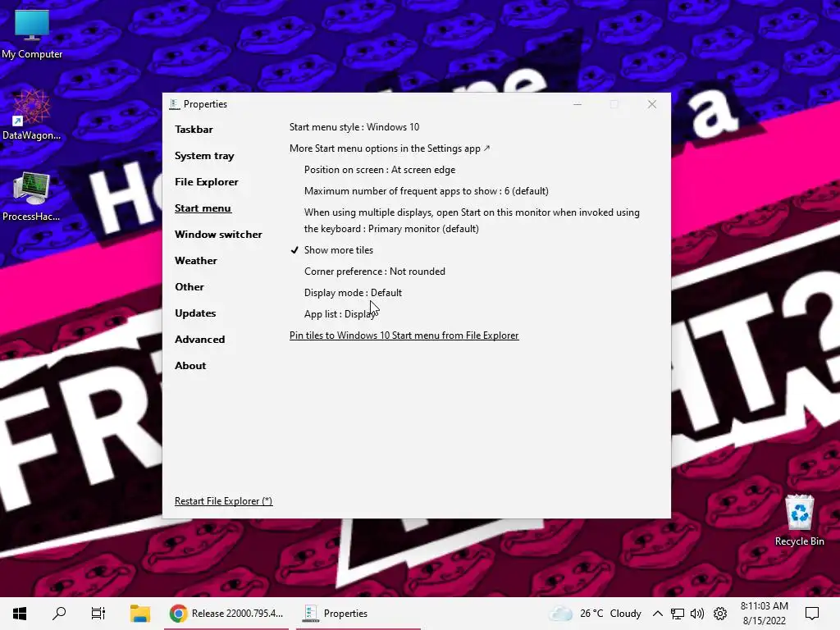Change the Corner preference setting

coord(374,272)
